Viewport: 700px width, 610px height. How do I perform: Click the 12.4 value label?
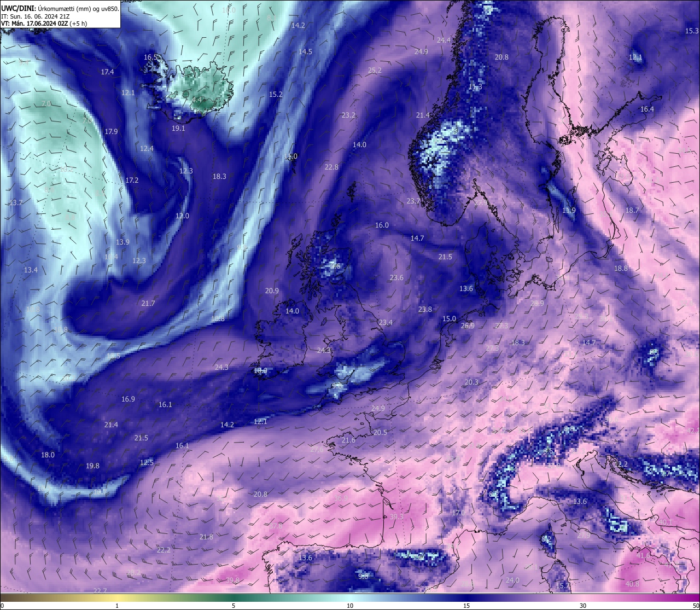[147, 148]
